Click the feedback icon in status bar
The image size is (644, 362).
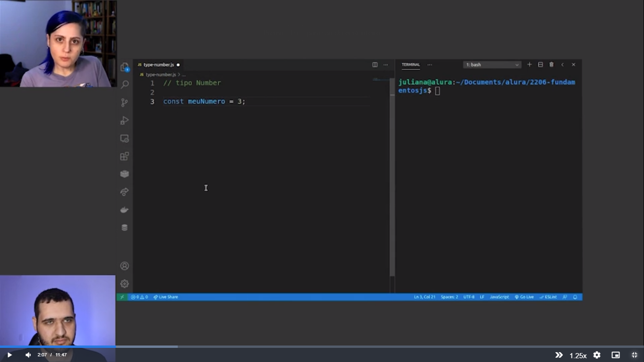[x=565, y=297]
